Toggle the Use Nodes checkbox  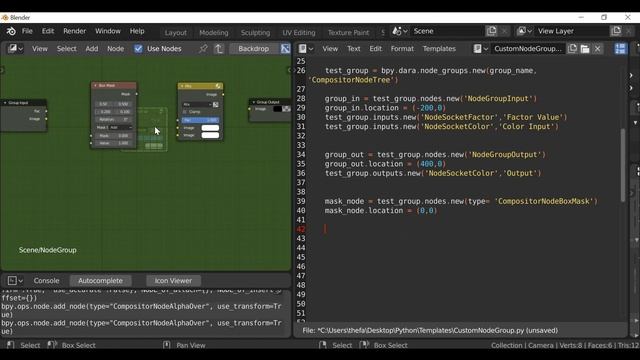(138, 49)
